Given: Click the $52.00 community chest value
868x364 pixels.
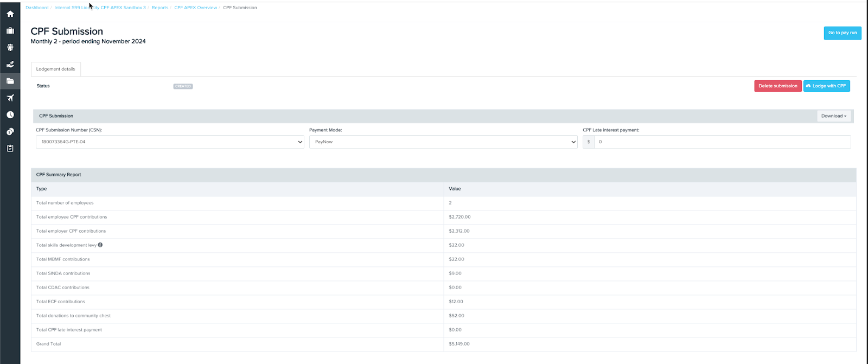Looking at the screenshot, I should pyautogui.click(x=456, y=316).
